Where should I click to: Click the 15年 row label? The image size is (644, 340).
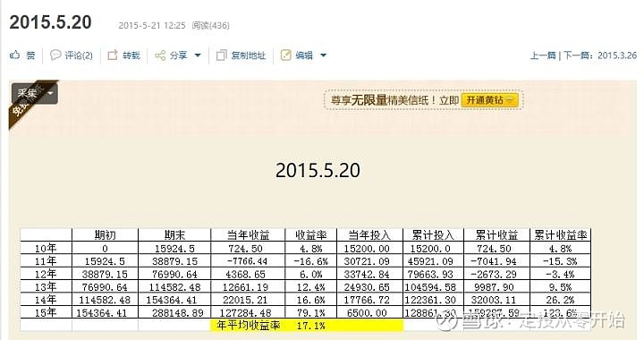(x=46, y=312)
